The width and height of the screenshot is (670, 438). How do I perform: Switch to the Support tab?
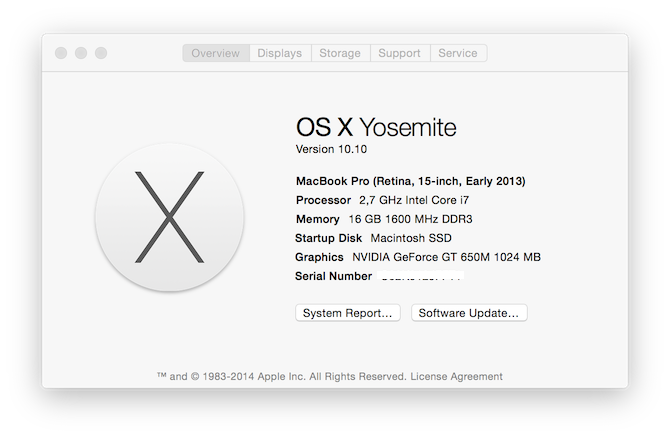coord(400,53)
